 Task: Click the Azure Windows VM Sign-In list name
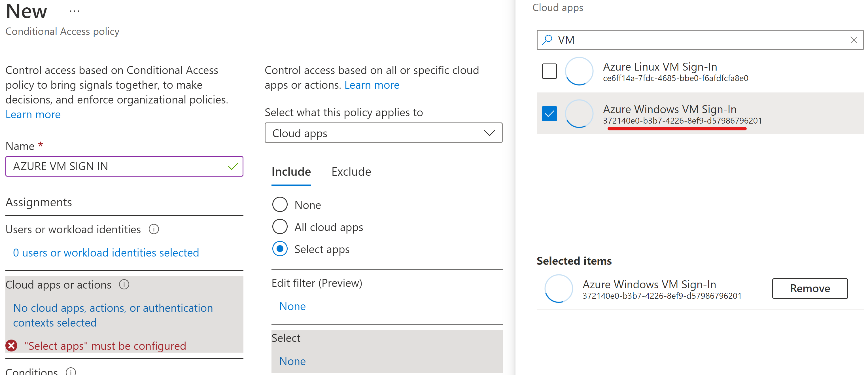(670, 109)
